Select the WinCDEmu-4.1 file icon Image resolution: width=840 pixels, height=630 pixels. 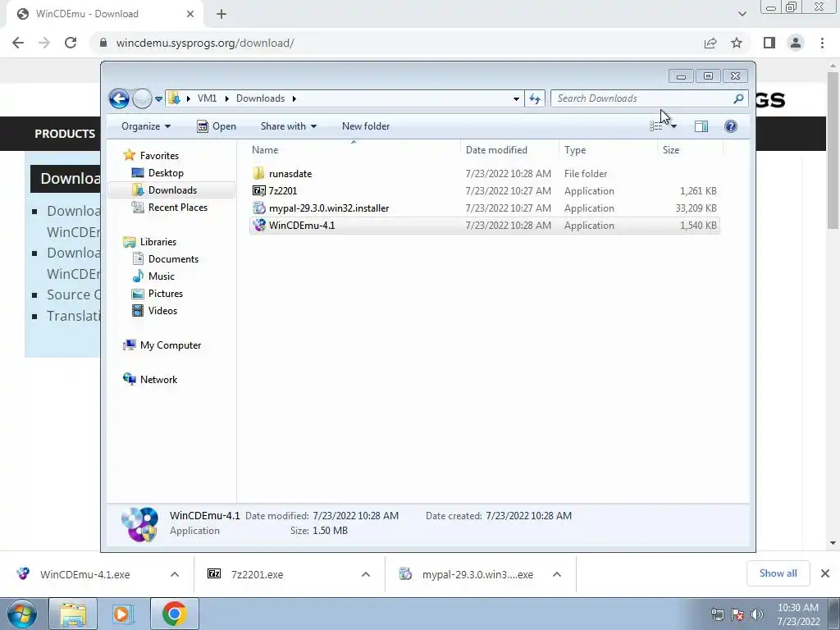tap(259, 226)
